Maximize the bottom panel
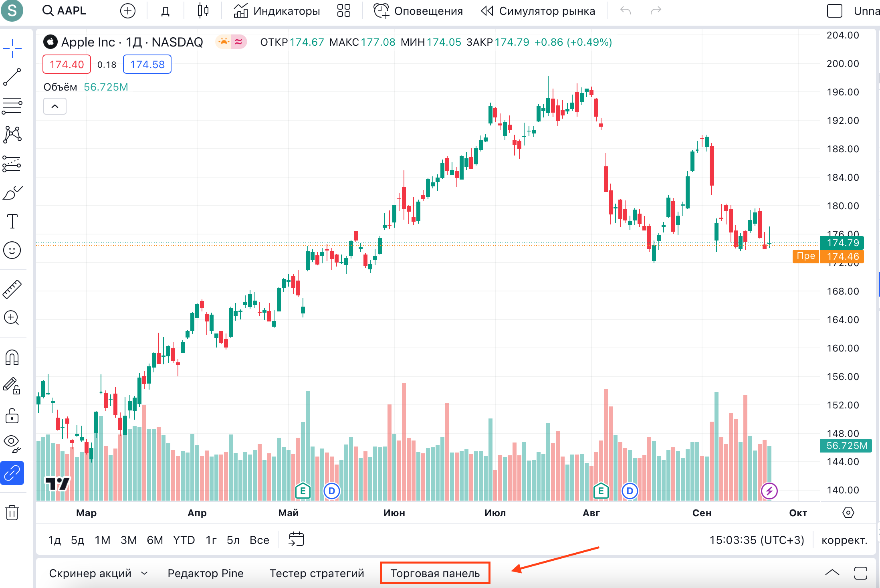The image size is (880, 588). (860, 573)
